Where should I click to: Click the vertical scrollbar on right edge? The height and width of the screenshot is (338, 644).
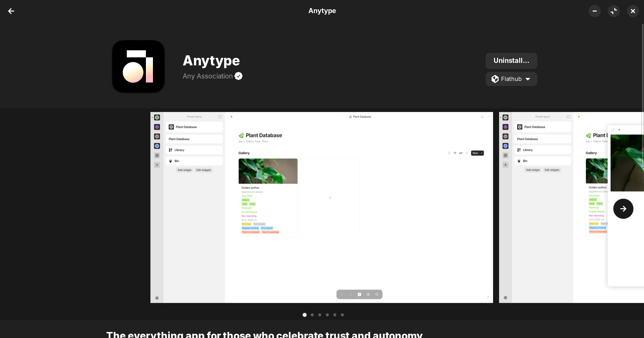coord(642,95)
